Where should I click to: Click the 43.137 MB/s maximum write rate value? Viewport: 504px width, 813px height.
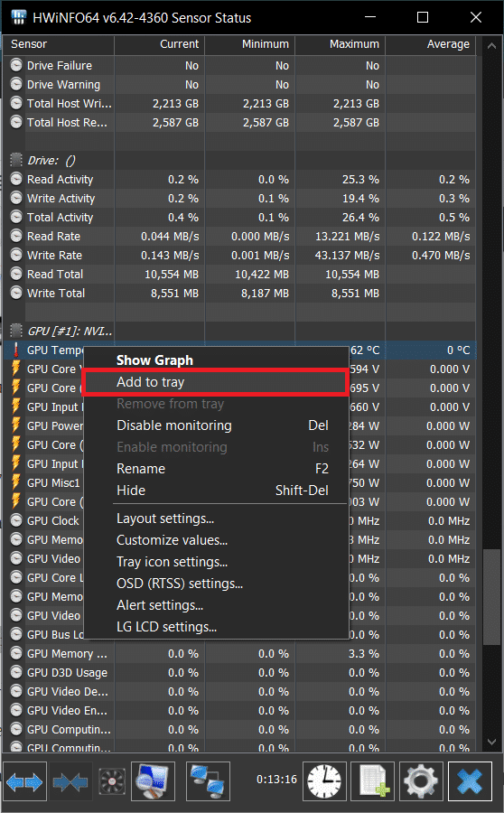(x=348, y=255)
